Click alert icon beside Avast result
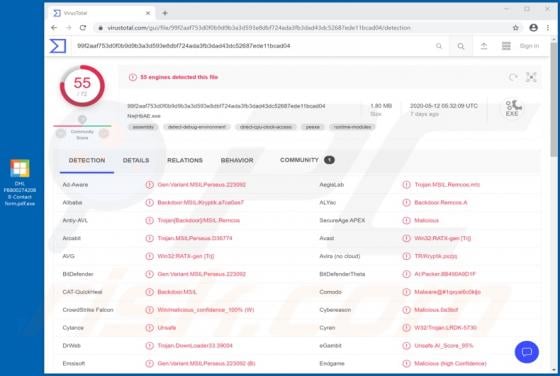Screen dimensions: 560x376 click(x=406, y=238)
